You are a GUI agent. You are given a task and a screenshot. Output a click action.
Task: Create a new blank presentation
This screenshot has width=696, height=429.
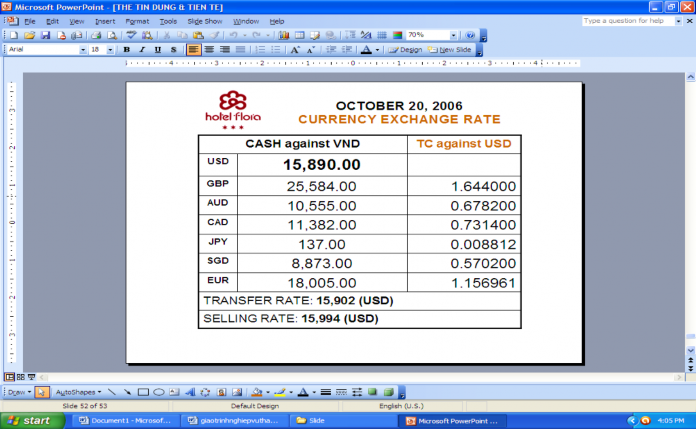point(12,35)
